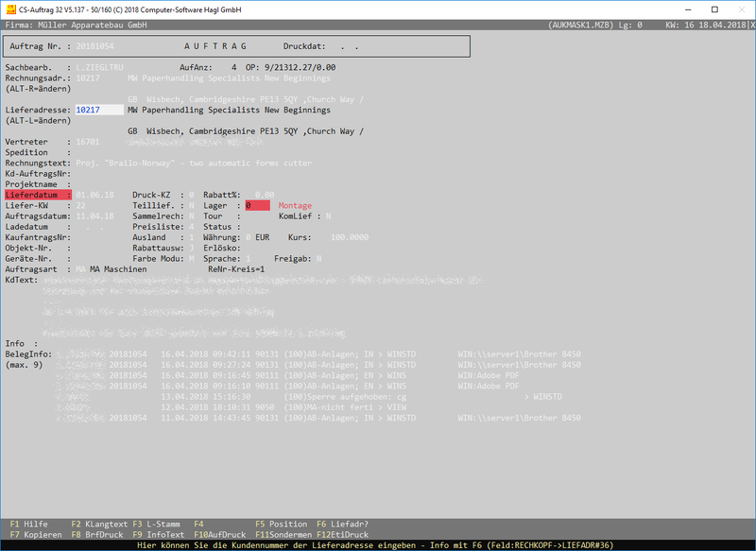This screenshot has height=551, width=756.
Task: Select F3 L-Stamm function key
Action: (x=156, y=524)
